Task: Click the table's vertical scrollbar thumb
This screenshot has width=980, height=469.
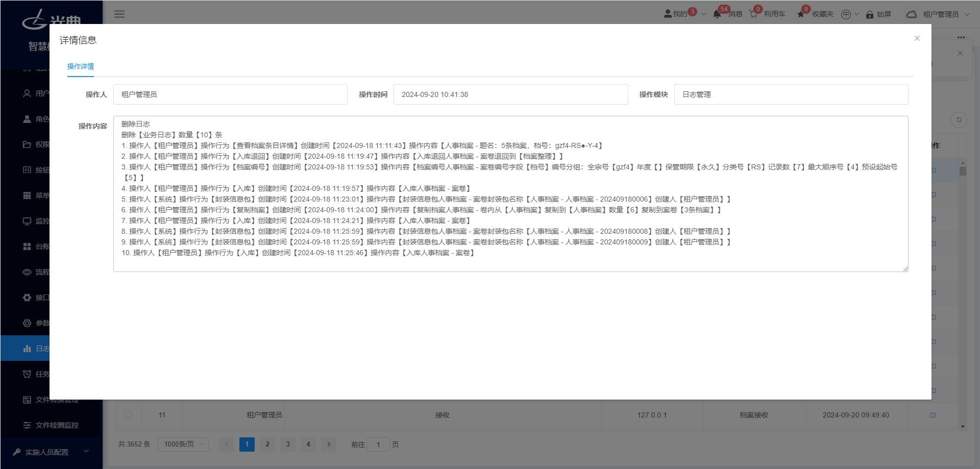Action: point(963,171)
